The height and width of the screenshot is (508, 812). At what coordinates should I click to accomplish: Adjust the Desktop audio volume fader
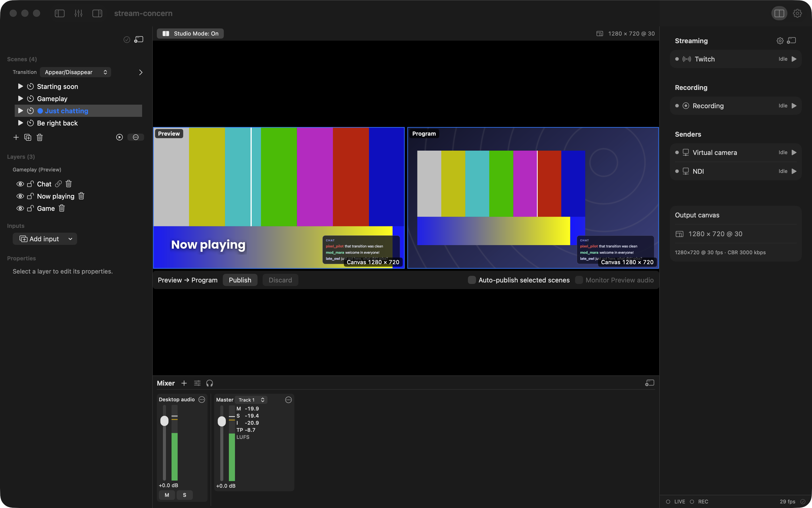(x=164, y=421)
